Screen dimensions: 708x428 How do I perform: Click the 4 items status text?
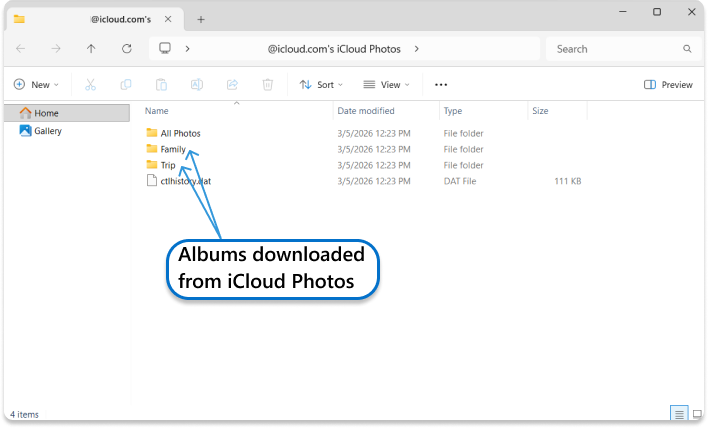(x=24, y=414)
